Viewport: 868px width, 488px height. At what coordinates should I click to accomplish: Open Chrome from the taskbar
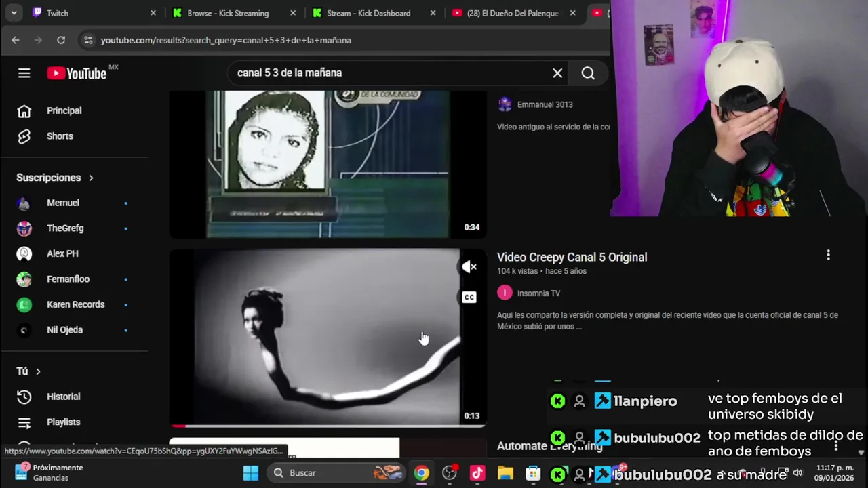pyautogui.click(x=422, y=473)
